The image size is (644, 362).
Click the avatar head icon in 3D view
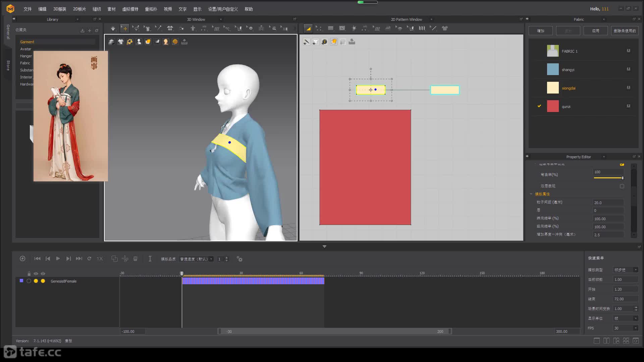[x=166, y=42]
